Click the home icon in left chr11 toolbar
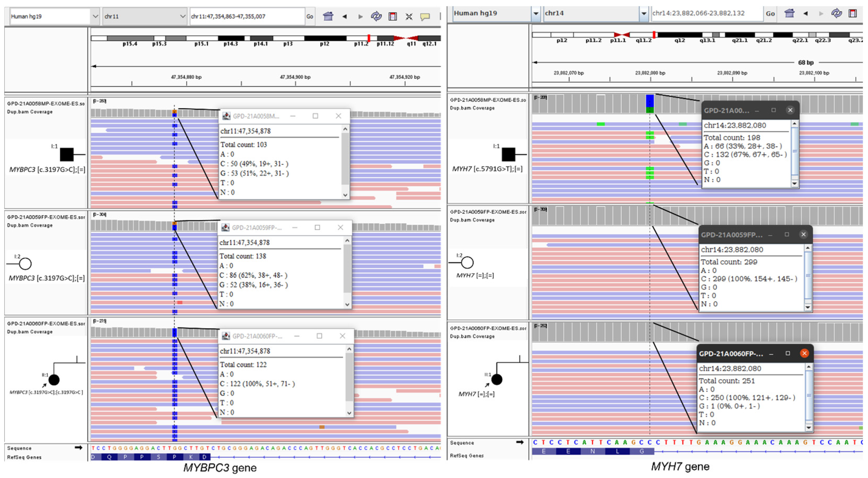 [328, 16]
